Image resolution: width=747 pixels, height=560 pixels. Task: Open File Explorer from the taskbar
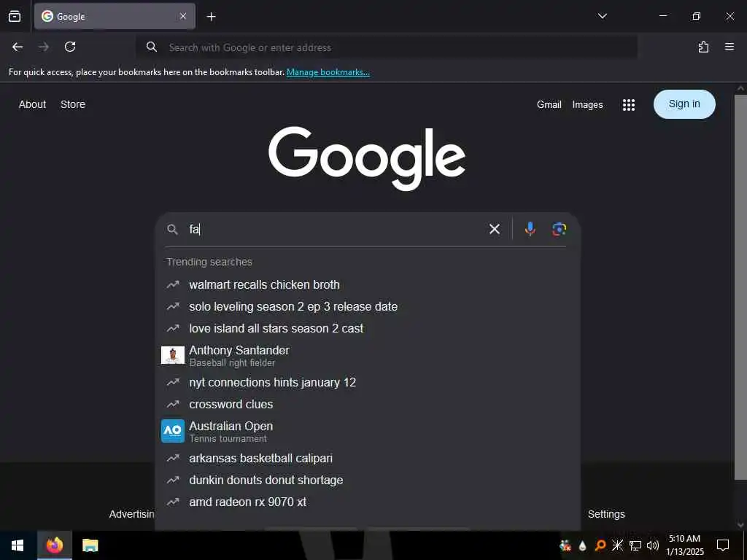[x=90, y=545]
